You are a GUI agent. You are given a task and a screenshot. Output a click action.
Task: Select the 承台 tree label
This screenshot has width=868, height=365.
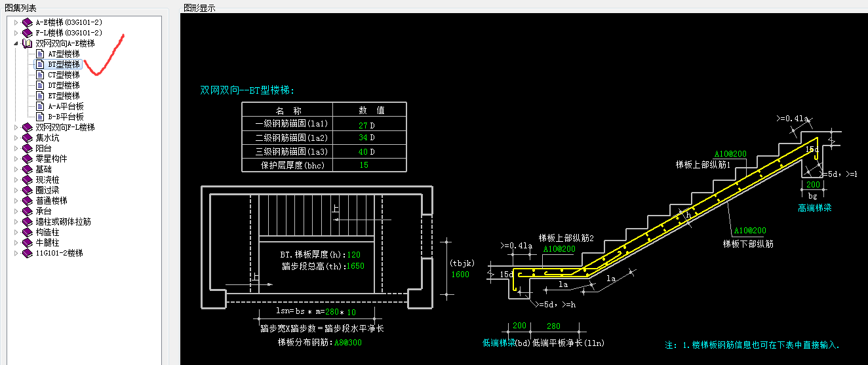(x=43, y=211)
